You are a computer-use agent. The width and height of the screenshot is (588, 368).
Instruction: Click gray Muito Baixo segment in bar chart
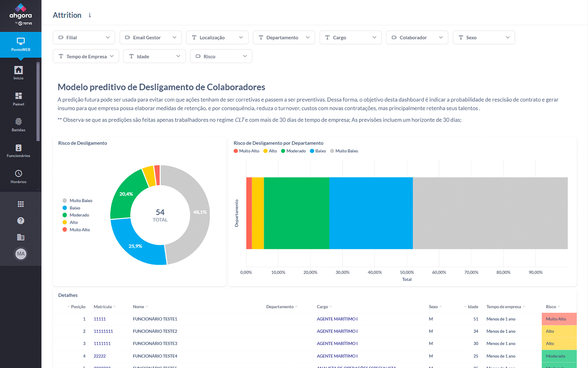pos(490,213)
